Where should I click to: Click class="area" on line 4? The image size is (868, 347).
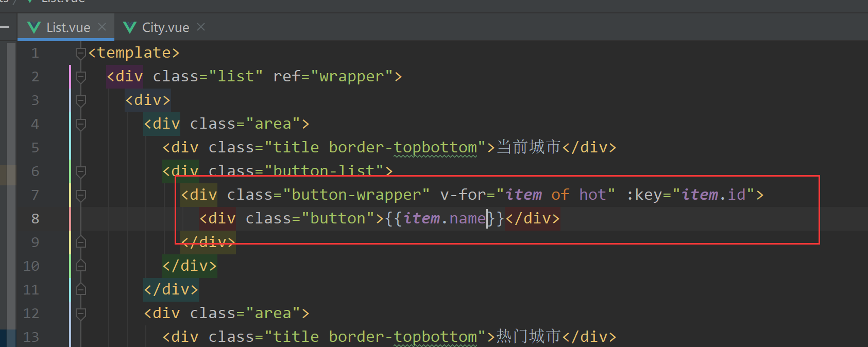pyautogui.click(x=245, y=124)
